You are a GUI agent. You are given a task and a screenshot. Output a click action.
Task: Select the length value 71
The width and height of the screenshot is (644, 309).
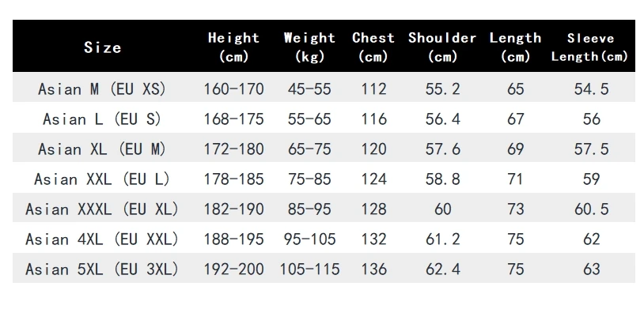click(x=516, y=179)
